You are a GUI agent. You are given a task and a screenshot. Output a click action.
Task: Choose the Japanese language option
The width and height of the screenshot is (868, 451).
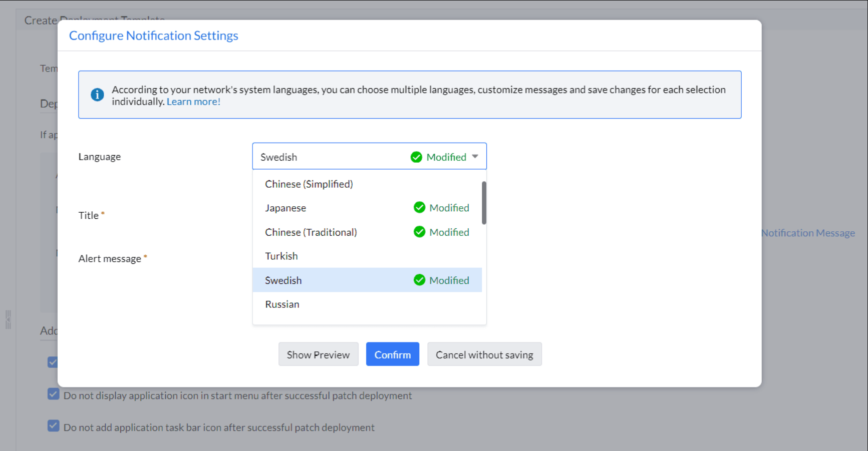tap(285, 207)
